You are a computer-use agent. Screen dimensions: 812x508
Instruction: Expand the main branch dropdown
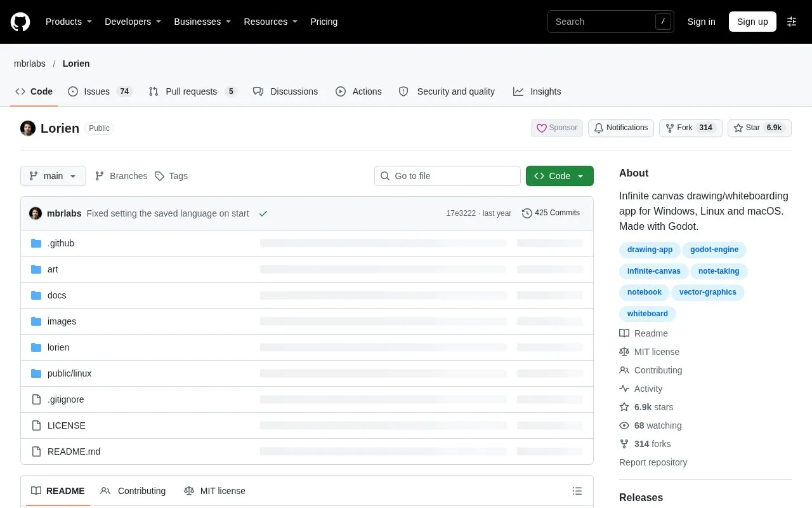click(53, 176)
